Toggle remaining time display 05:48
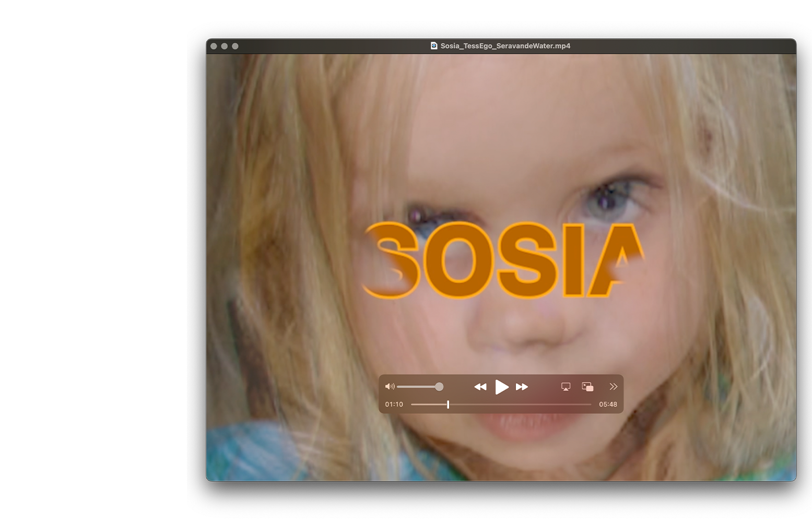The width and height of the screenshot is (812, 522). 608,405
